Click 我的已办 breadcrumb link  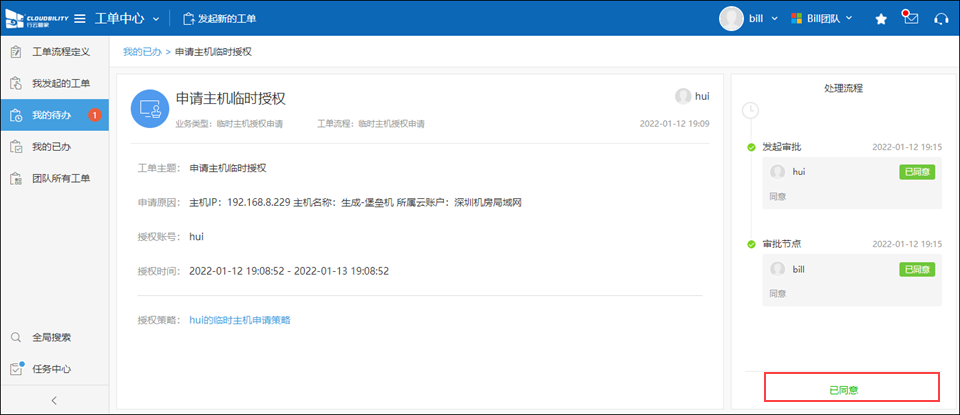[x=142, y=51]
